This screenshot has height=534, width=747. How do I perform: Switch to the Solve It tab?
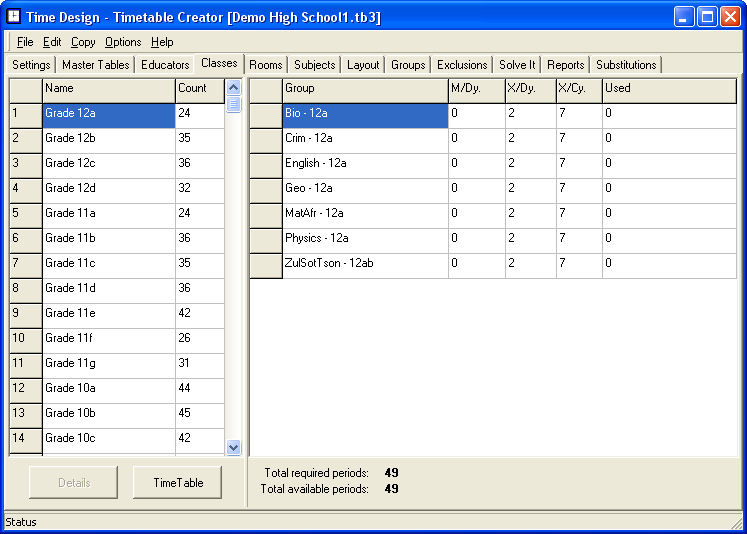517,65
